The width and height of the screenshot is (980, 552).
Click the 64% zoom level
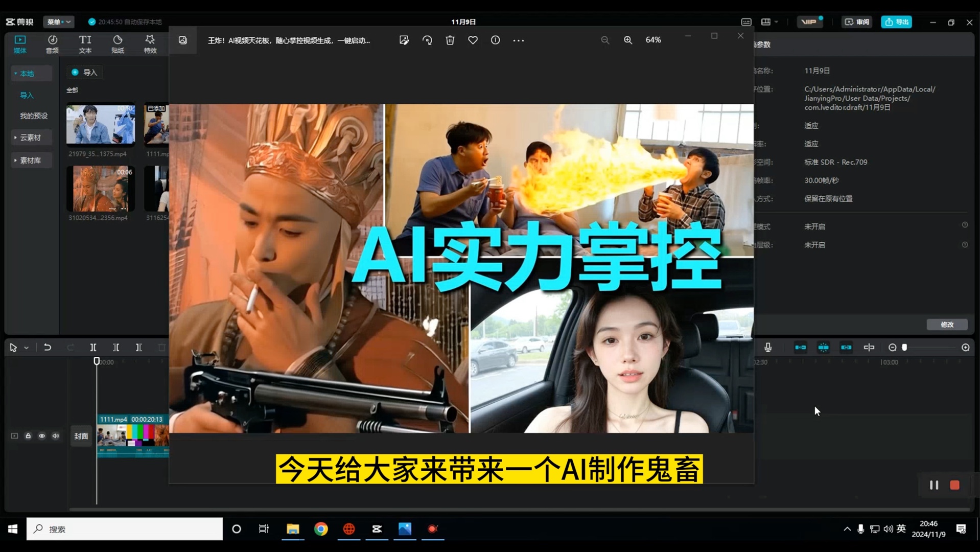click(653, 40)
